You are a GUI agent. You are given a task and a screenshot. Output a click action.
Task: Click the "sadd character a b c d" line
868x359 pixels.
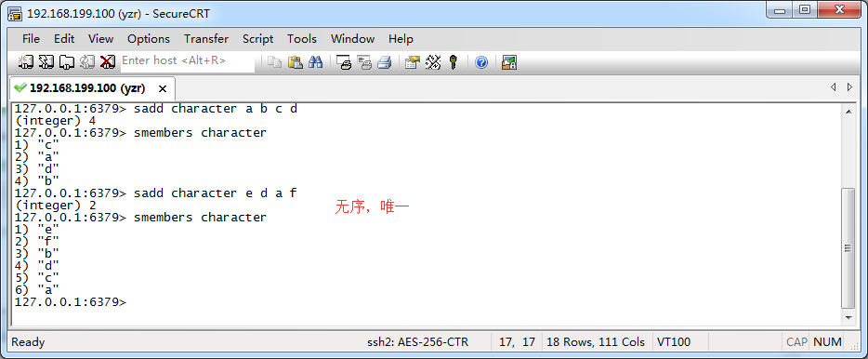[x=156, y=109]
